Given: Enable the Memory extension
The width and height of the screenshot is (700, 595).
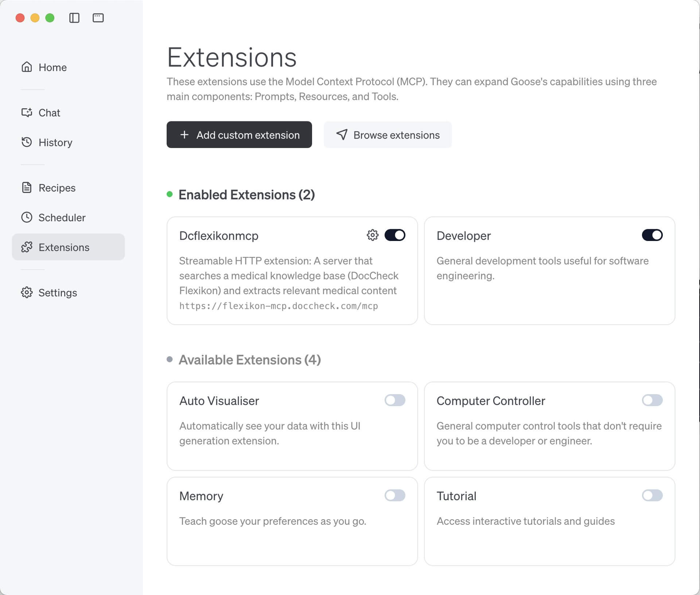Looking at the screenshot, I should tap(396, 495).
